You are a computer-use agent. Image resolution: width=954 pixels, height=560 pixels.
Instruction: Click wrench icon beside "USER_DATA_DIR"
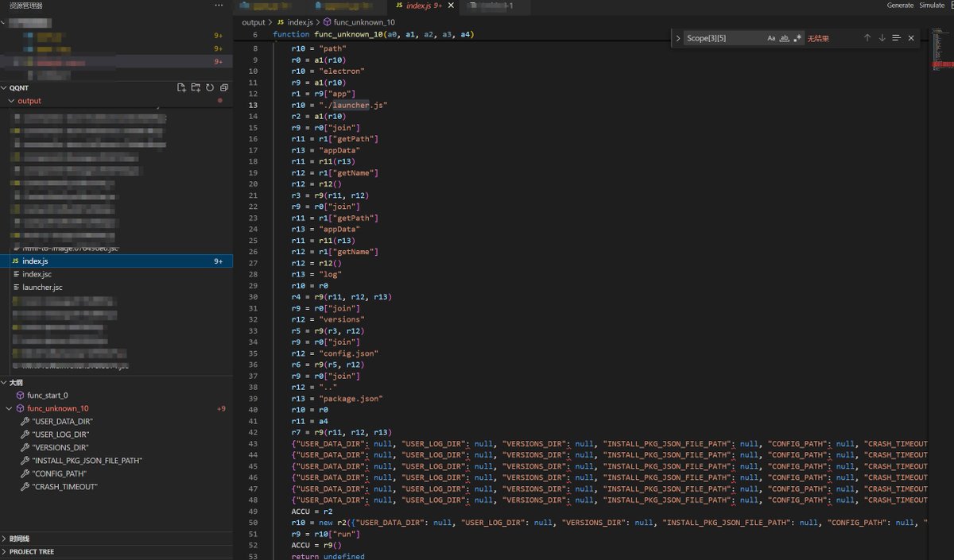point(25,421)
